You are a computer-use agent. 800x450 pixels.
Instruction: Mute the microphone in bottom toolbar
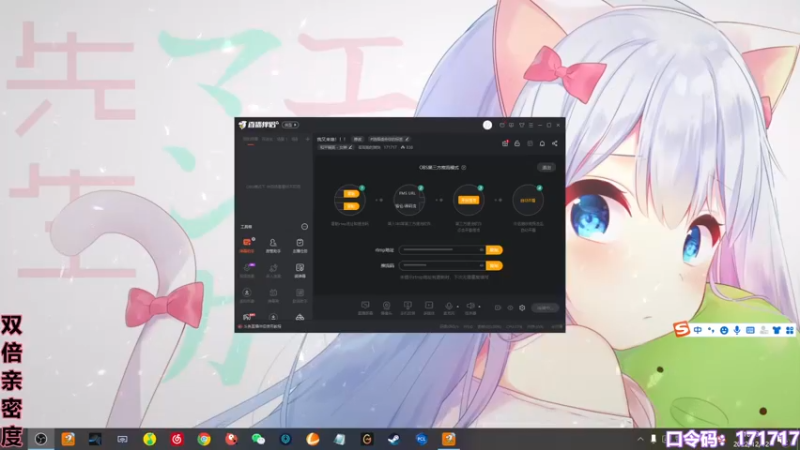coord(448,306)
